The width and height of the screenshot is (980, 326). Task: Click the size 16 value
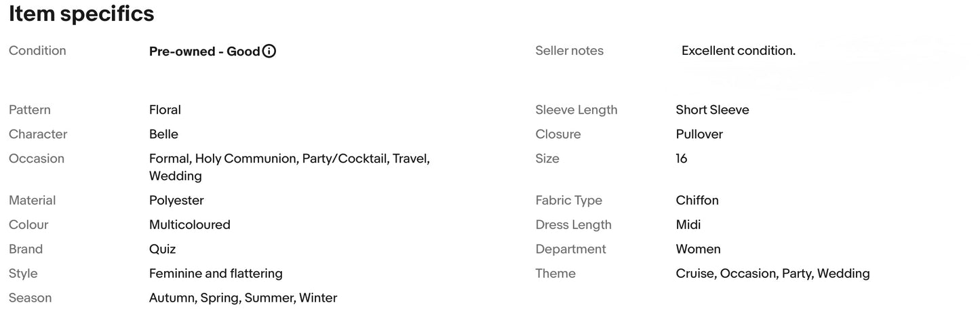tap(682, 159)
